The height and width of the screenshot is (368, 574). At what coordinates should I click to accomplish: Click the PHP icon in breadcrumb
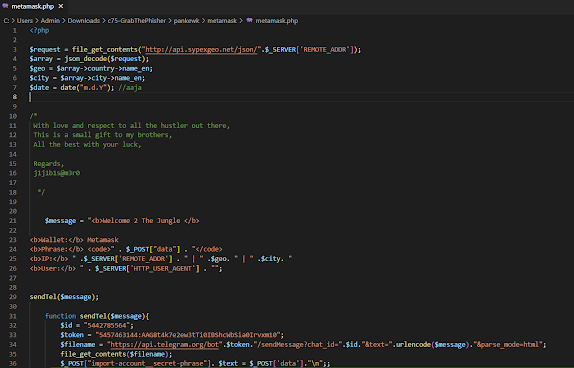click(x=249, y=21)
